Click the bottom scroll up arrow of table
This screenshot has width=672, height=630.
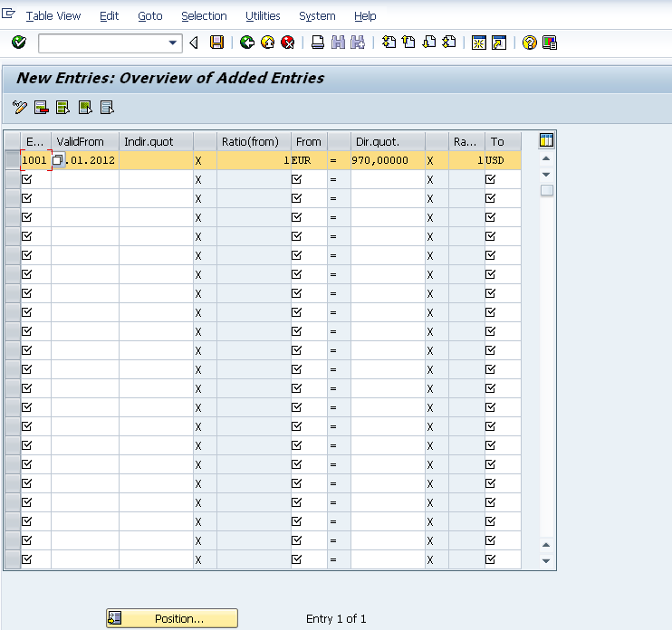point(546,545)
